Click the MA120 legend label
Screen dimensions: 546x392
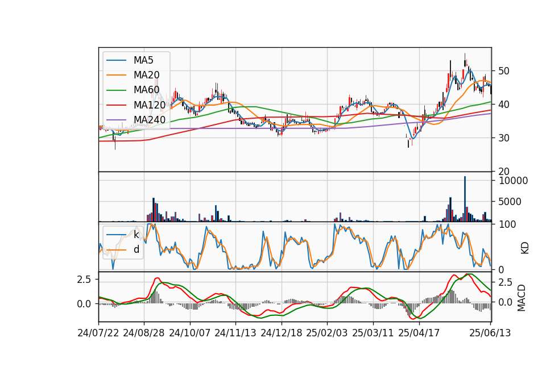[150, 105]
